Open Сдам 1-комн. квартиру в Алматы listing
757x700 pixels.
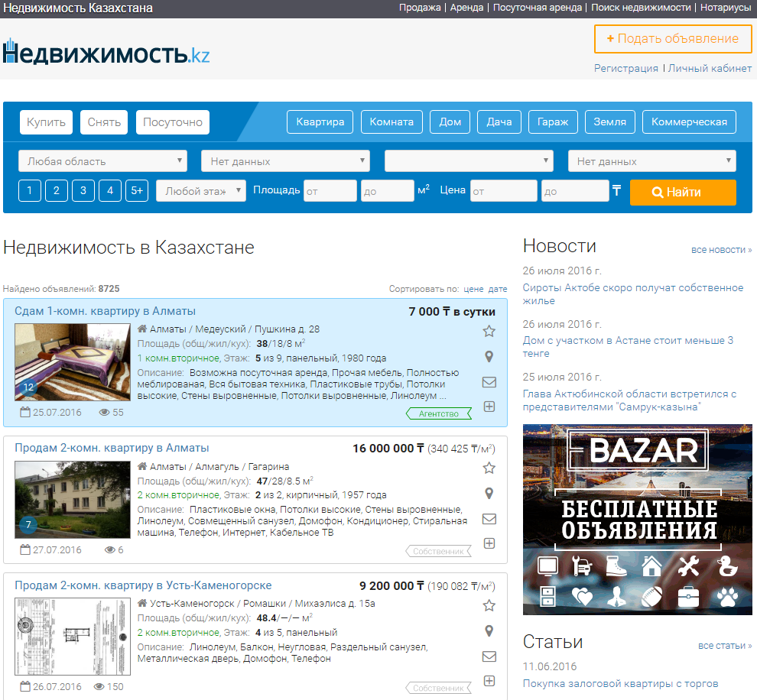tap(105, 311)
